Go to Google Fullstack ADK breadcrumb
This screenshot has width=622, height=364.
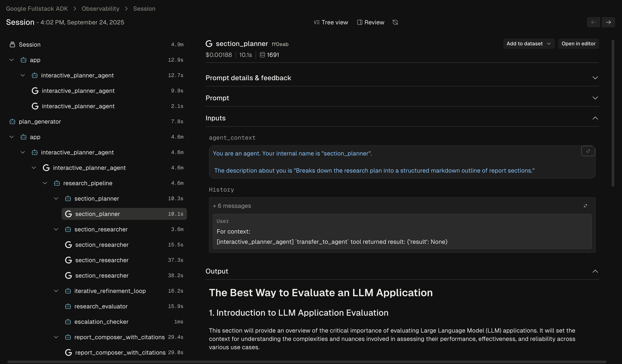37,9
